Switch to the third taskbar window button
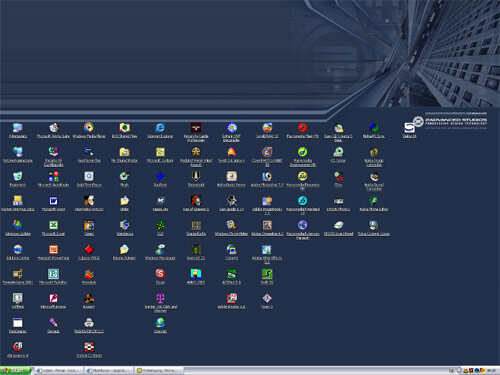 159,370
